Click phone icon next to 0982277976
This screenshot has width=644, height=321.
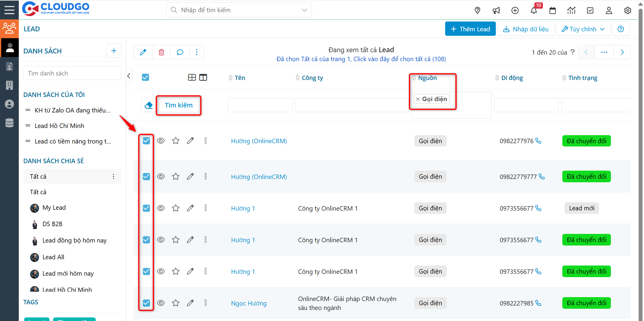point(538,141)
